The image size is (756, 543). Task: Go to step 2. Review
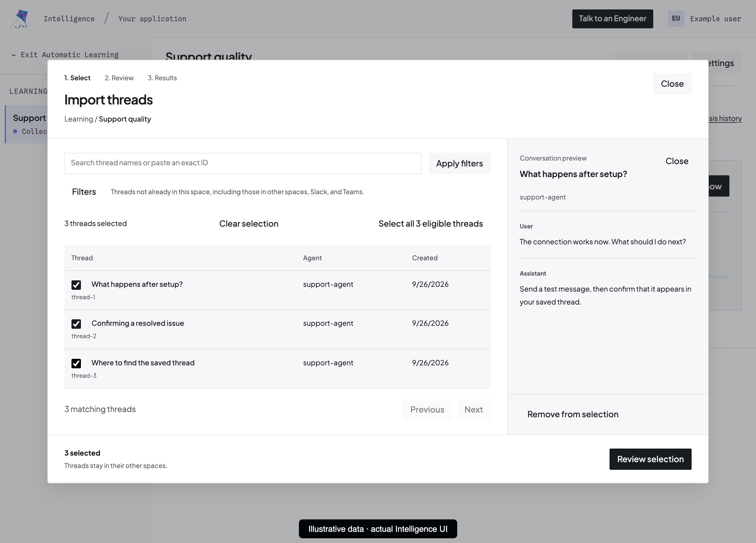[119, 78]
